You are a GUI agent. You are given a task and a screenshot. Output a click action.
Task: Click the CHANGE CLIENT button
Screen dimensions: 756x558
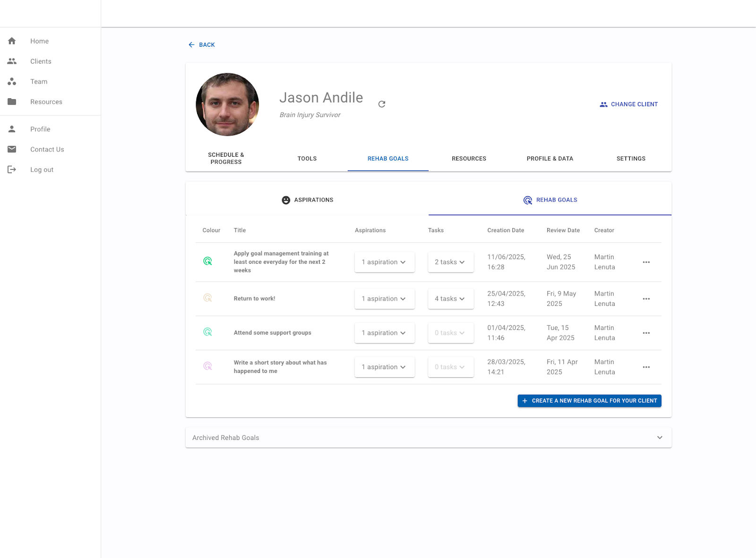628,104
